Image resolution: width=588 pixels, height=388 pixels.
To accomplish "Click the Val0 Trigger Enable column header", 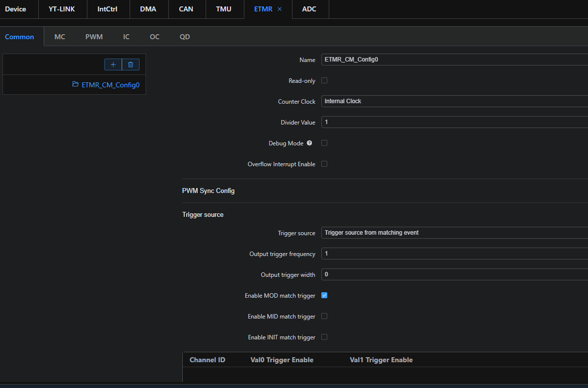I will (x=282, y=360).
